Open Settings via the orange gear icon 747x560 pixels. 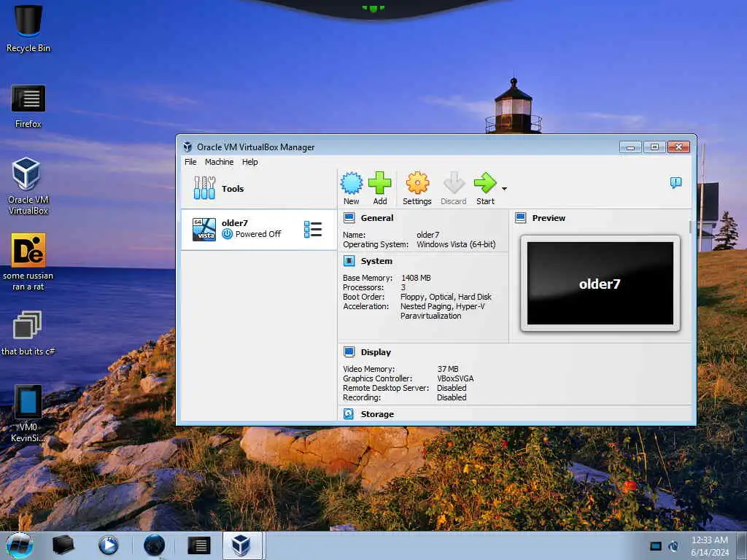tap(417, 183)
